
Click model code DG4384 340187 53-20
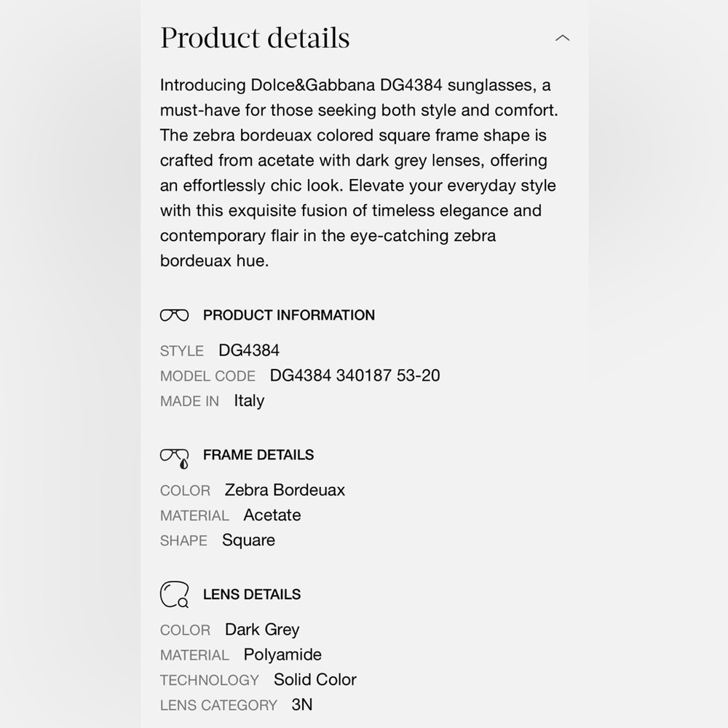(x=355, y=376)
